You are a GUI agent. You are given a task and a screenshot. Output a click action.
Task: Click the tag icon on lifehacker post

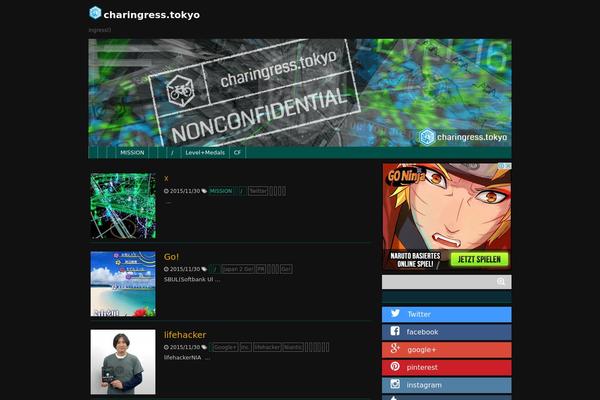[204, 347]
